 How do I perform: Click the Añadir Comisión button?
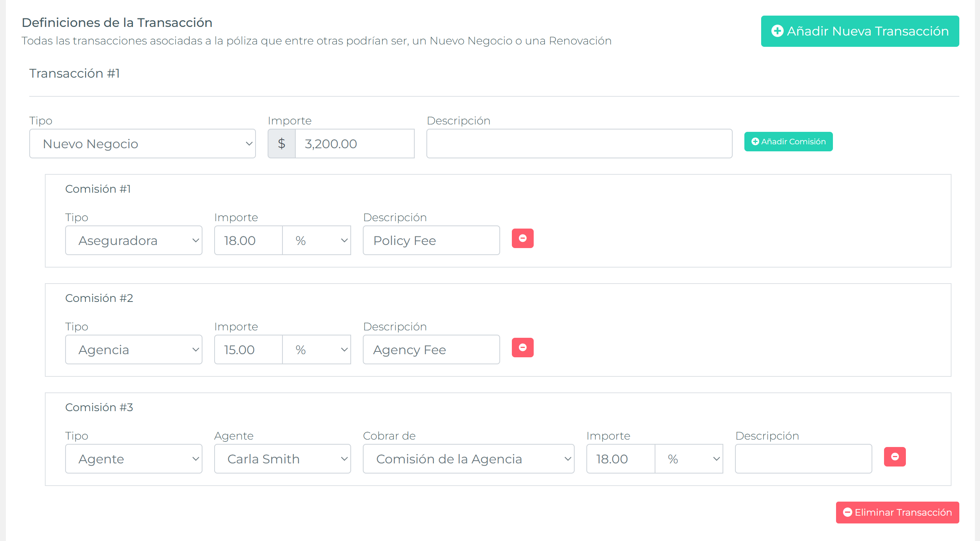click(x=788, y=142)
